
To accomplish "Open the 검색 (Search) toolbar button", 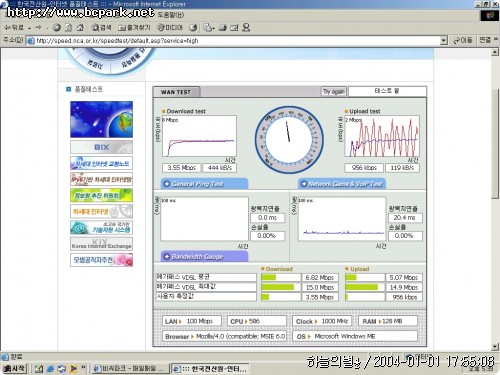I will (x=101, y=28).
